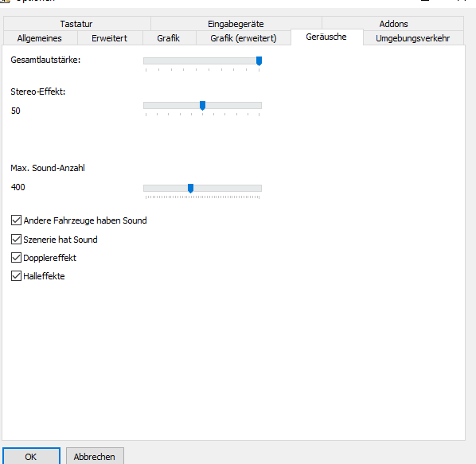The height and width of the screenshot is (464, 476).
Task: Click the Gesamtlautstärke slider track at its left end
Action: (x=146, y=61)
